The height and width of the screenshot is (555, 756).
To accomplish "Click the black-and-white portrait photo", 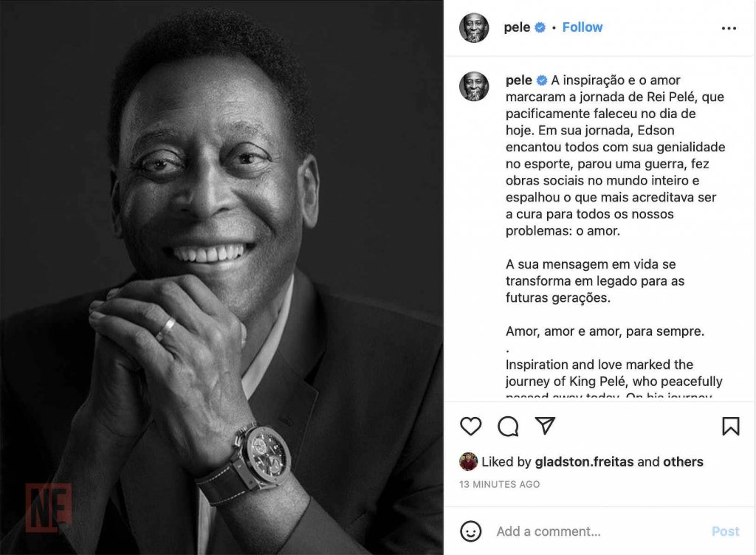I will click(x=221, y=277).
